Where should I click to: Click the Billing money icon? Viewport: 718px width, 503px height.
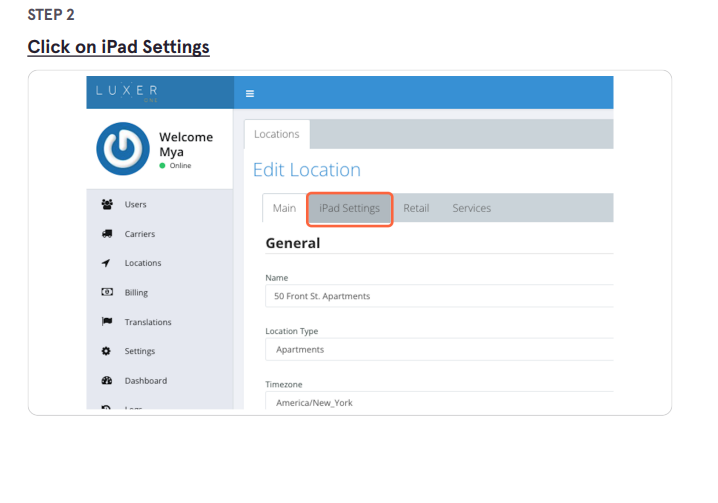(107, 292)
